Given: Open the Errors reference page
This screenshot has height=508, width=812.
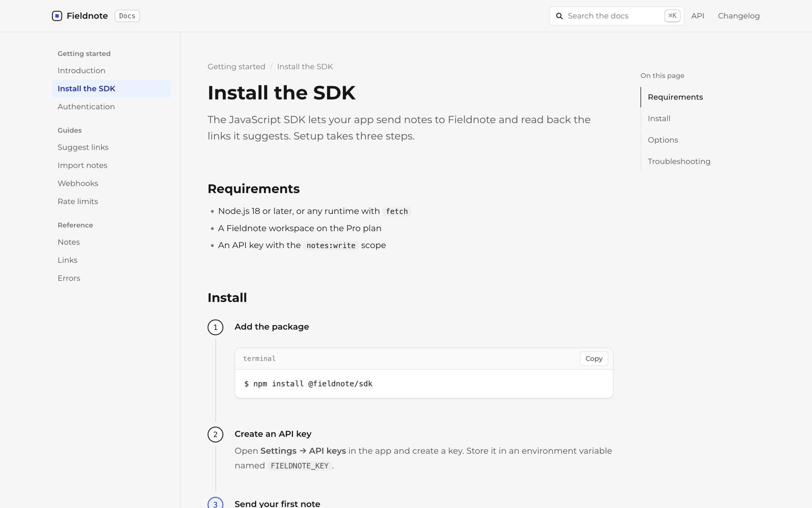Looking at the screenshot, I should (111, 278).
